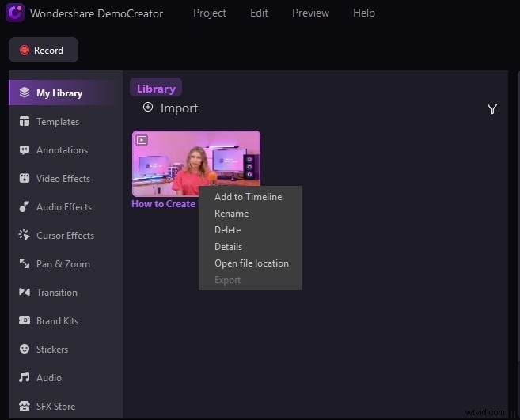Click the 'How to Create' clip title

pos(164,204)
